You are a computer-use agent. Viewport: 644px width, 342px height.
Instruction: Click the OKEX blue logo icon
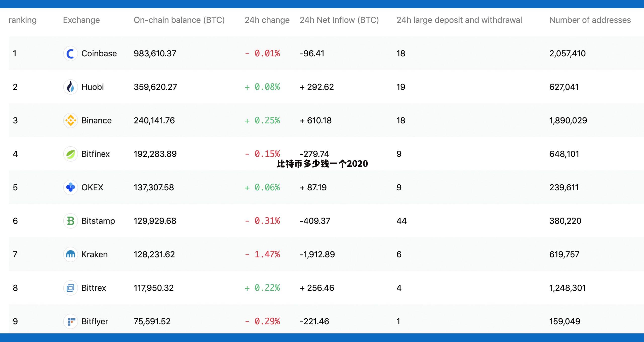click(70, 187)
